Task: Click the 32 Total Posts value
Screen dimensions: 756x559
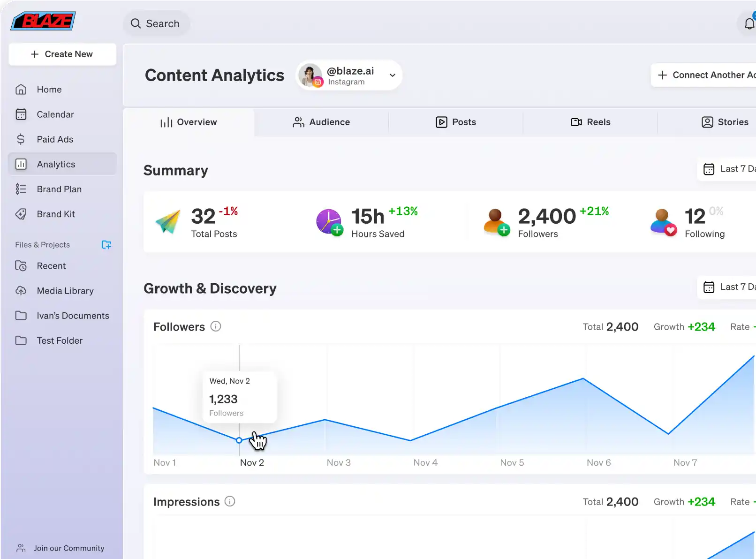Action: point(203,217)
